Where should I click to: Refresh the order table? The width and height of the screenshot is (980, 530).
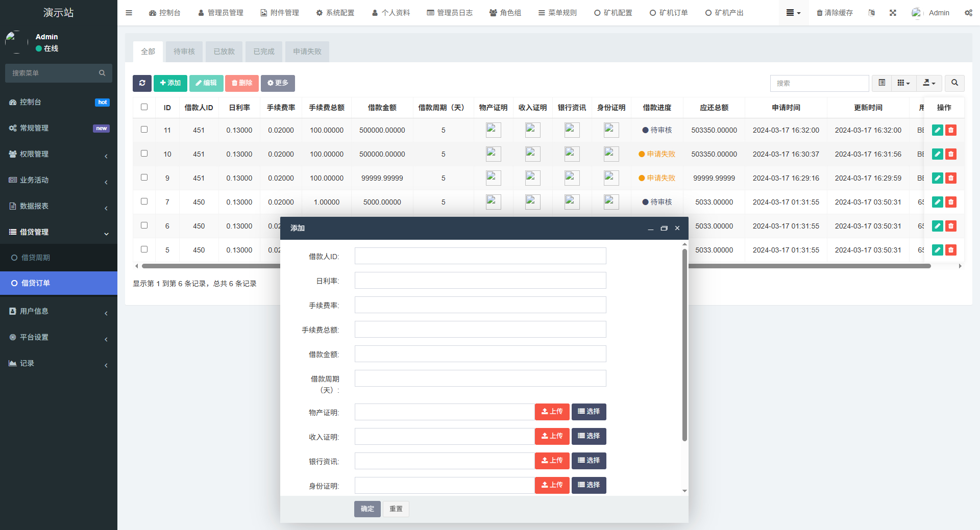[142, 83]
